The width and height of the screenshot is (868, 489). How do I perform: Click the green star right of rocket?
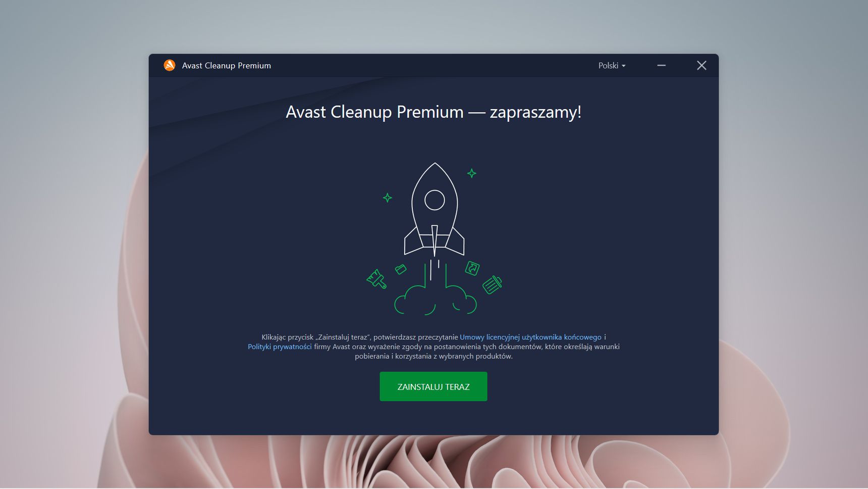[x=472, y=173]
